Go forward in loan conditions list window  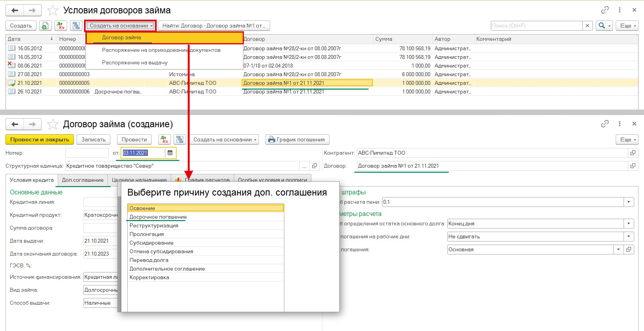[33, 11]
